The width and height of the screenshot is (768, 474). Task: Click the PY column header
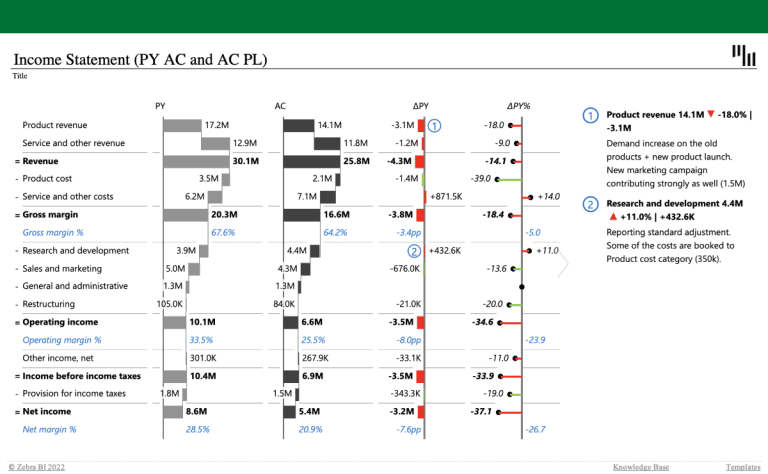161,105
